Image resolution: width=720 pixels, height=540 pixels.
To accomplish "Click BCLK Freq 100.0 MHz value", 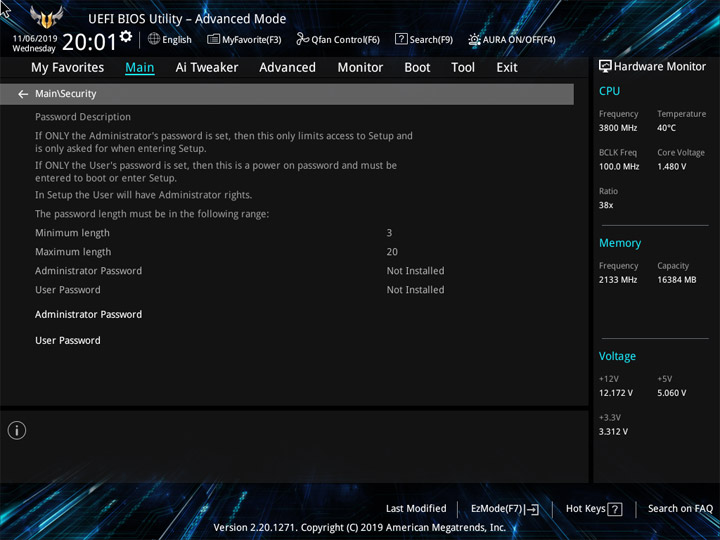I will pos(619,167).
